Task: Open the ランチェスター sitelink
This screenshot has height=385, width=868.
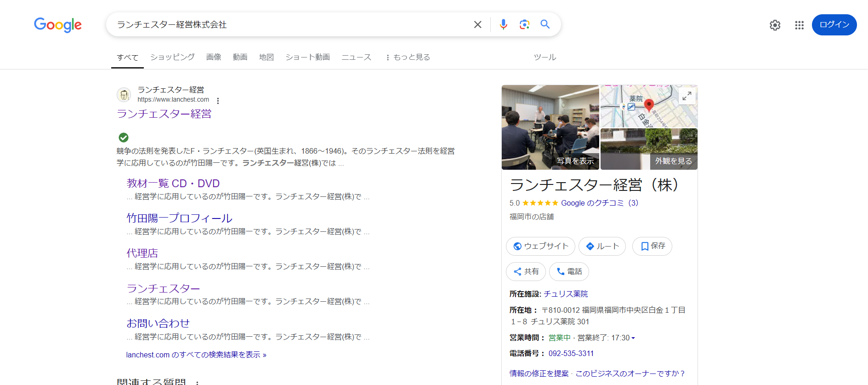Action: 164,288
